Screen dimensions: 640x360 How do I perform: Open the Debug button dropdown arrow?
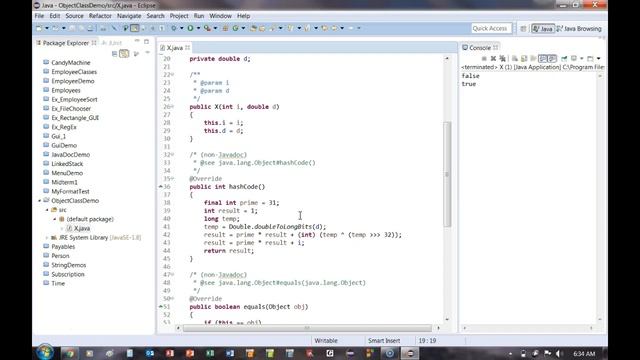tap(182, 28)
